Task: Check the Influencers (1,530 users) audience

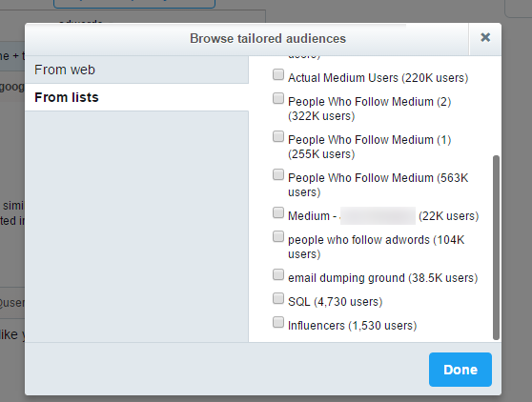Action: 278,322
